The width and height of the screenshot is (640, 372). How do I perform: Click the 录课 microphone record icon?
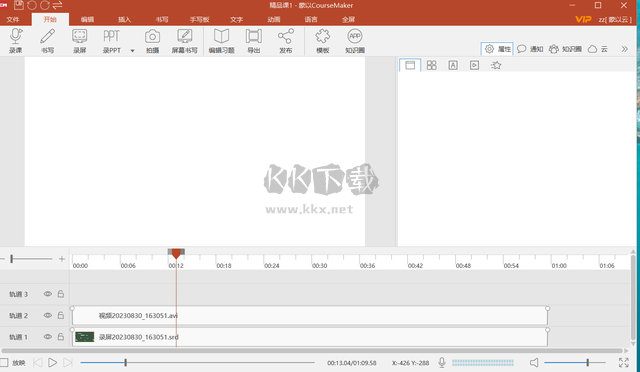click(16, 37)
